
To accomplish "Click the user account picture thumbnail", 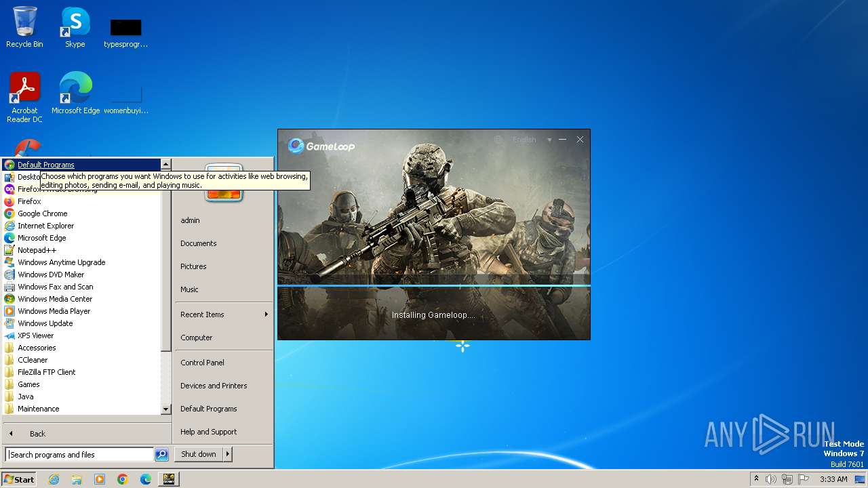I will click(224, 183).
